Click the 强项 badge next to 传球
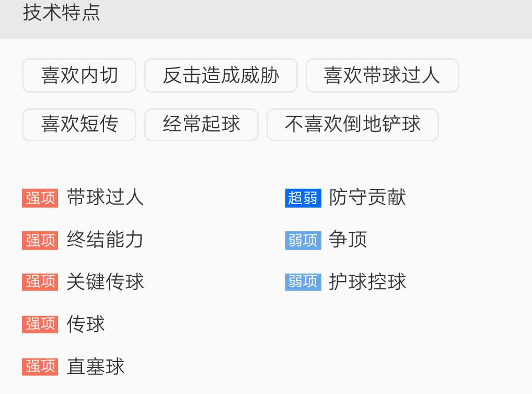The image size is (532, 394). tap(40, 324)
